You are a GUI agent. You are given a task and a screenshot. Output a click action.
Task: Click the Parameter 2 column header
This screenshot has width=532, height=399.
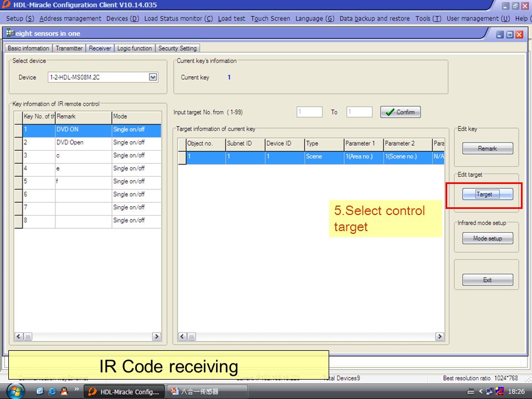tap(407, 144)
